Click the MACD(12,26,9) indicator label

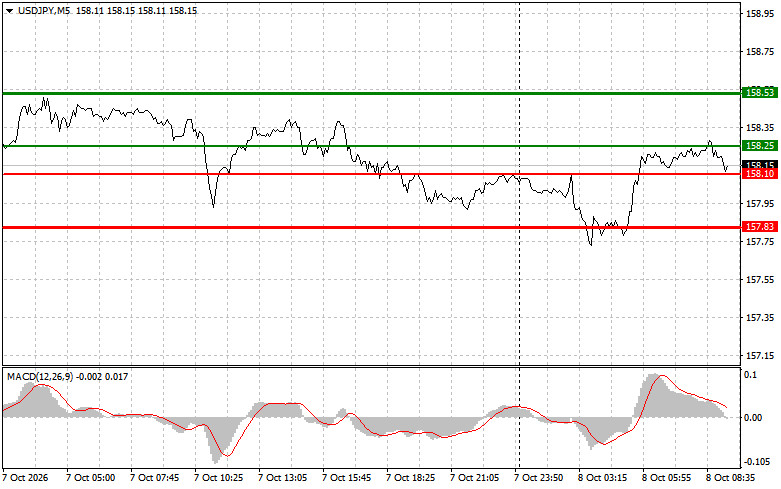click(40, 377)
